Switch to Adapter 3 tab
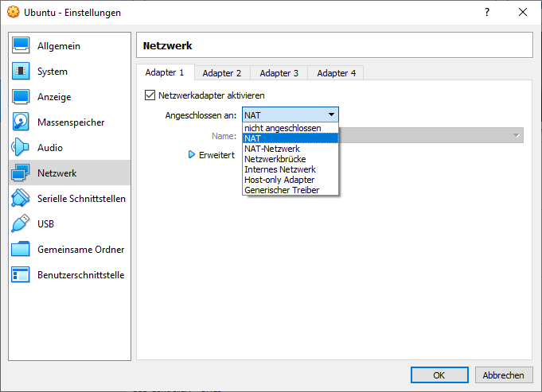Screen dimensions: 542x392 coord(279,73)
